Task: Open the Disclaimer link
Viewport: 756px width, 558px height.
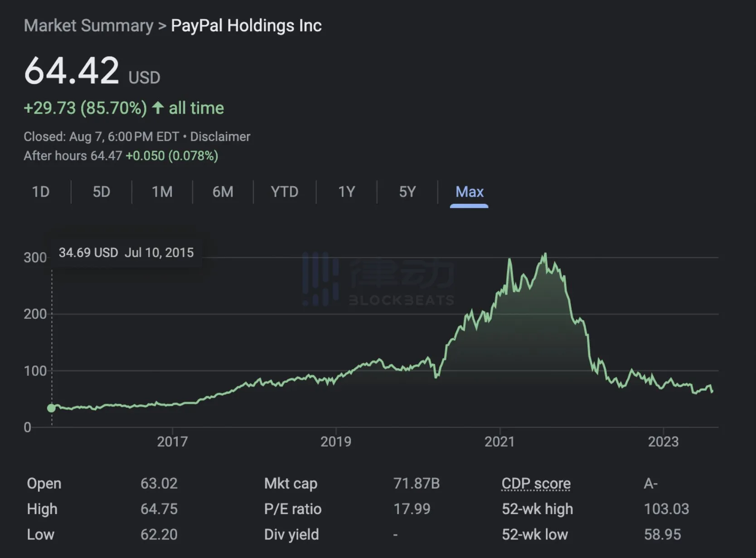Action: pos(220,137)
